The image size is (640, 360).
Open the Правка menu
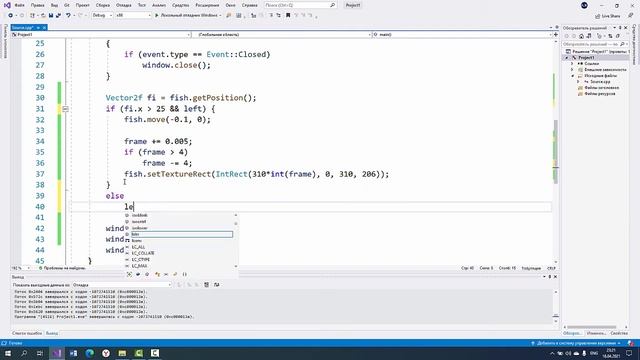click(38, 5)
